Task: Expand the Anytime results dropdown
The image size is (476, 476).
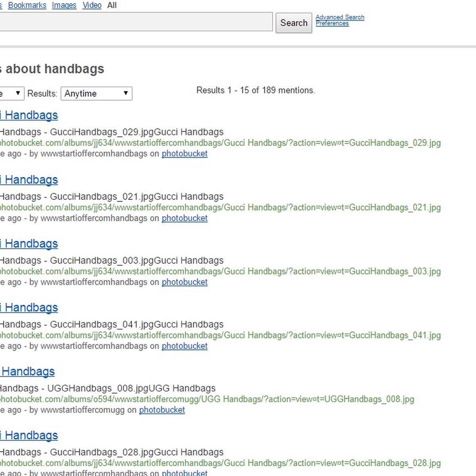Action: click(96, 94)
